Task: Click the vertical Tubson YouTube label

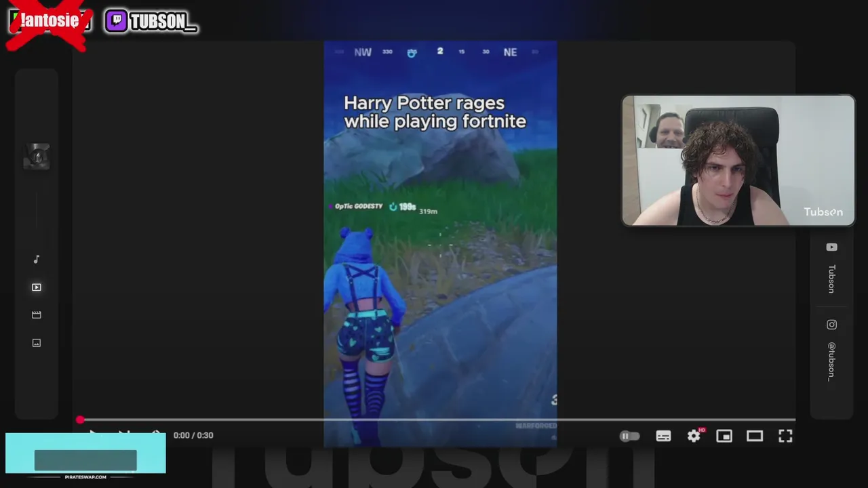Action: coord(831,279)
